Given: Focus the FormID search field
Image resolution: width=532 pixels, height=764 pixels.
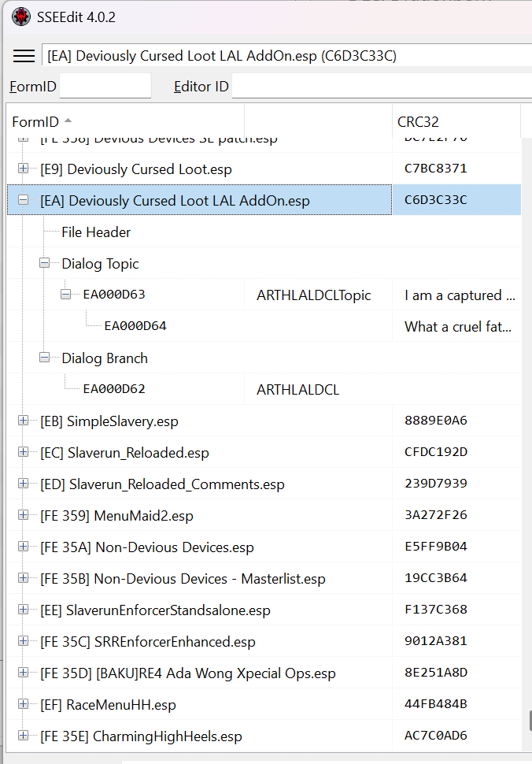Looking at the screenshot, I should pos(105,86).
